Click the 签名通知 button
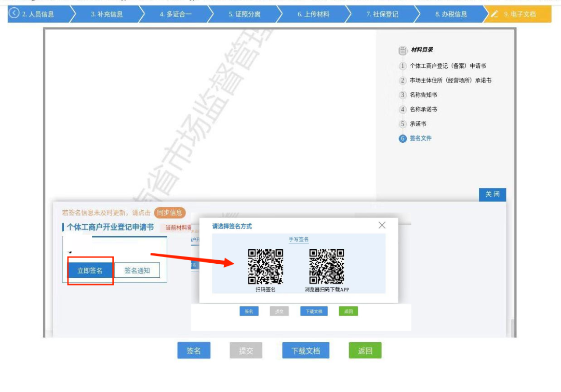Viewport: 561px width, 392px height. (137, 271)
